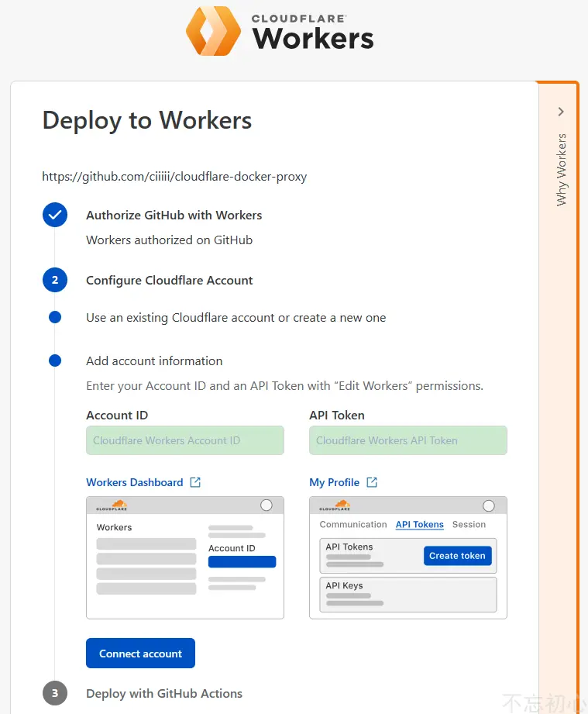Screen dimensions: 588x714
Task: Click the GitHub repository URL text
Action: tap(174, 177)
